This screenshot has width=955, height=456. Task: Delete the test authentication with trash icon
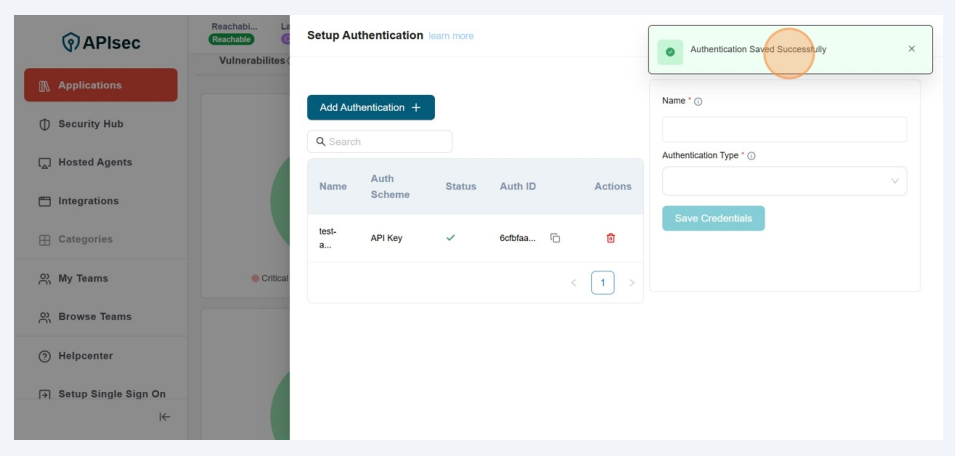point(611,238)
